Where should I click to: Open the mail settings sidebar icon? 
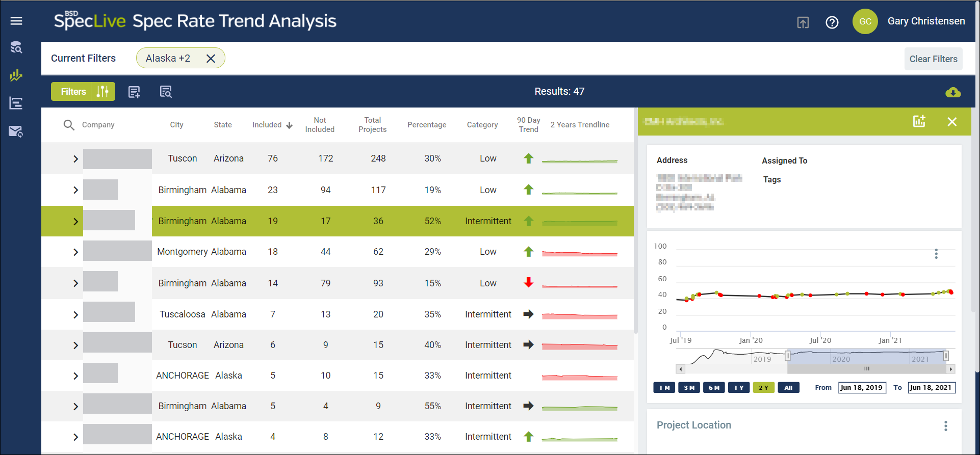(16, 131)
